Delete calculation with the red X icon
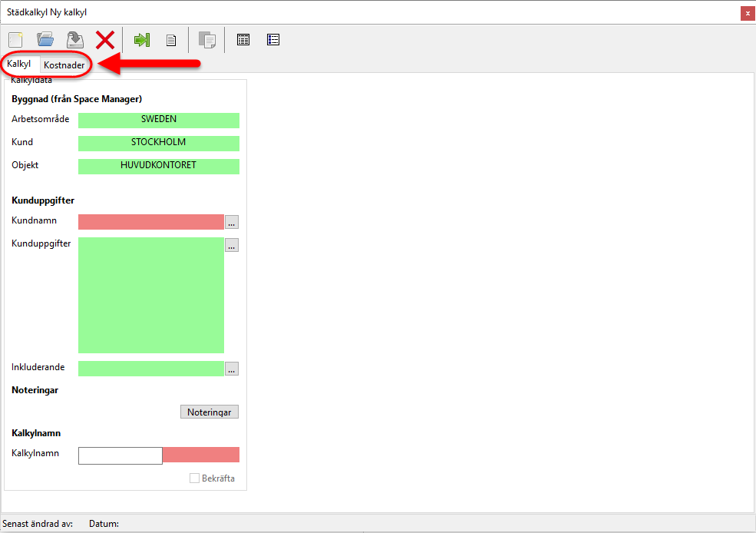The height and width of the screenshot is (533, 756). [105, 40]
